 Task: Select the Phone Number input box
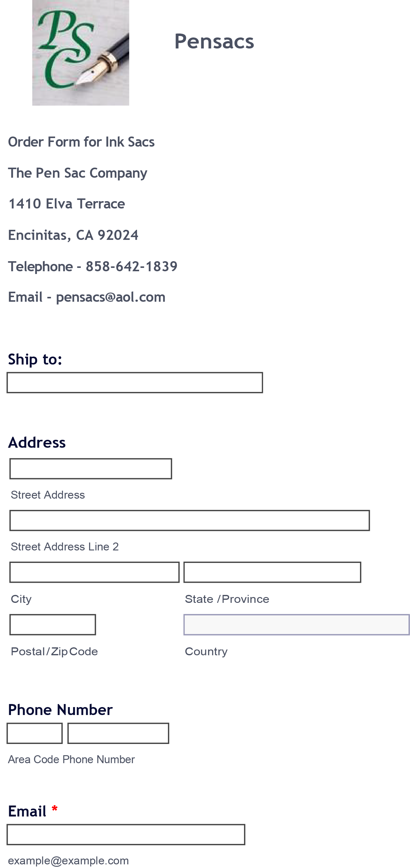click(118, 733)
